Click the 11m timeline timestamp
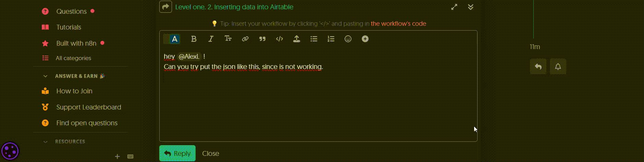The height and width of the screenshot is (162, 644). (x=535, y=47)
